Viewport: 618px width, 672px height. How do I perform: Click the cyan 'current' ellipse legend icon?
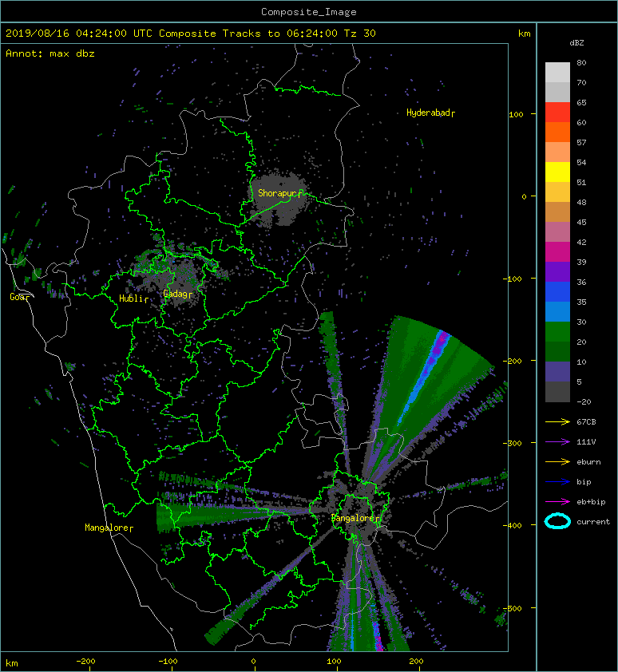tap(557, 521)
